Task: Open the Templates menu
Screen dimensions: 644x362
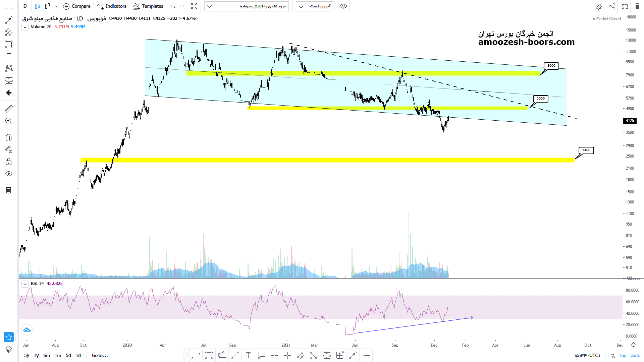Action: 148,6
